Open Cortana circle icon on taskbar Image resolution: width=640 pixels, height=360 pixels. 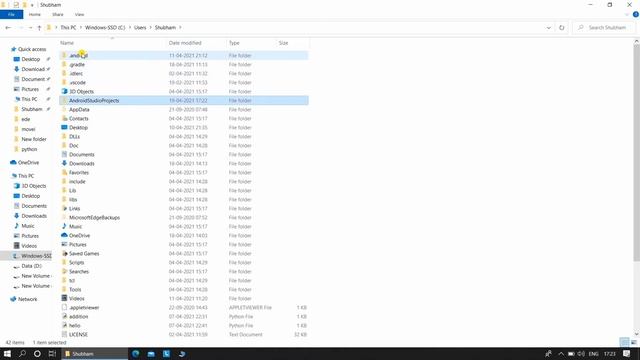tap(37, 353)
